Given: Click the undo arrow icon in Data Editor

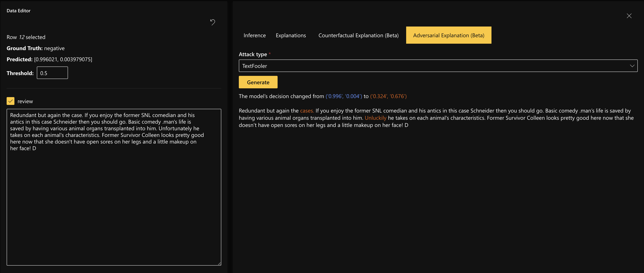Looking at the screenshot, I should (213, 22).
